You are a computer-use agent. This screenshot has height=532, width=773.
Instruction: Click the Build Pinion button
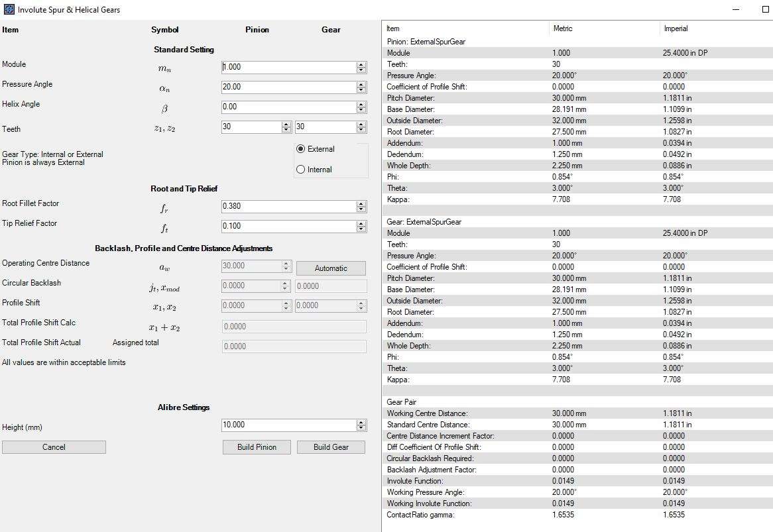click(257, 447)
